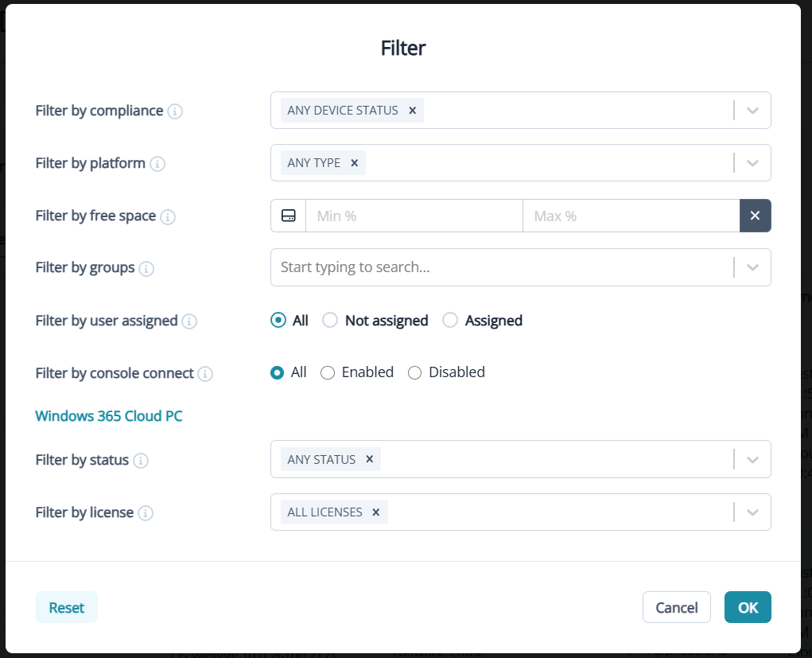The height and width of the screenshot is (658, 812).
Task: Enable console connect filtering
Action: tap(328, 372)
